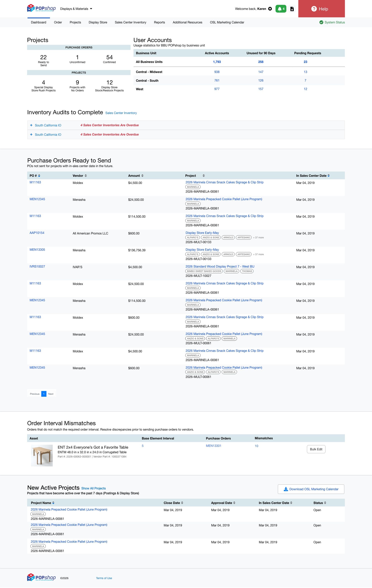Open the Order tab

(x=58, y=22)
